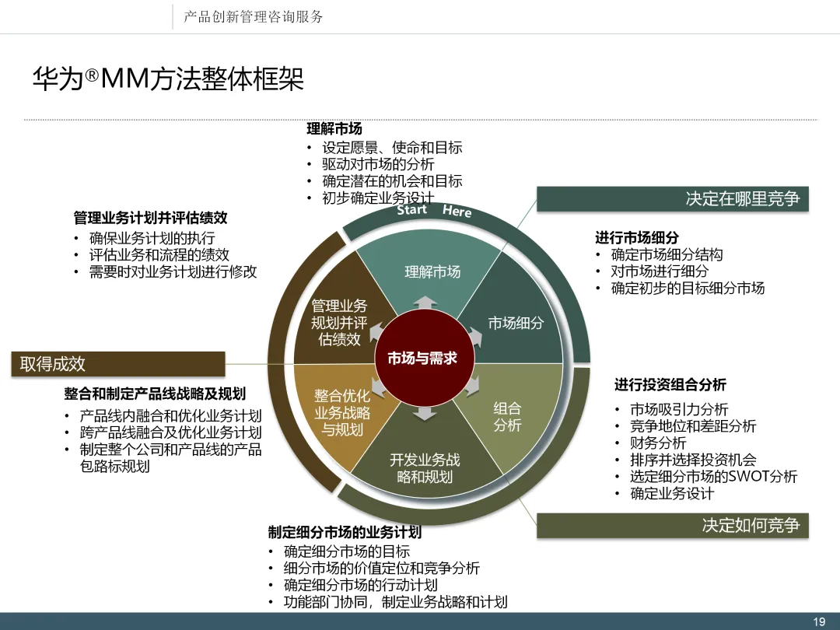Screen dimensions: 840x630
Task: Click the 决定如何竞争 banner
Action: coord(672,526)
